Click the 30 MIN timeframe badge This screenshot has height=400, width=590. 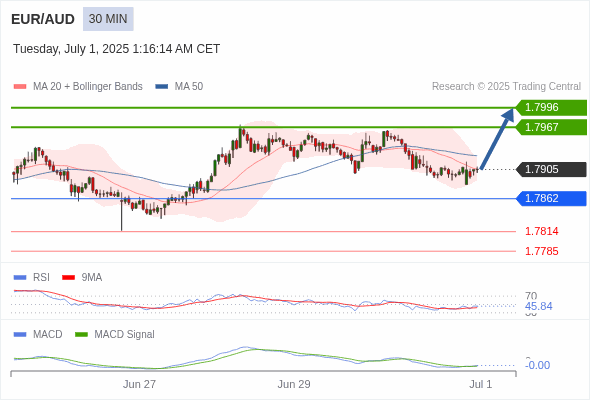(108, 19)
